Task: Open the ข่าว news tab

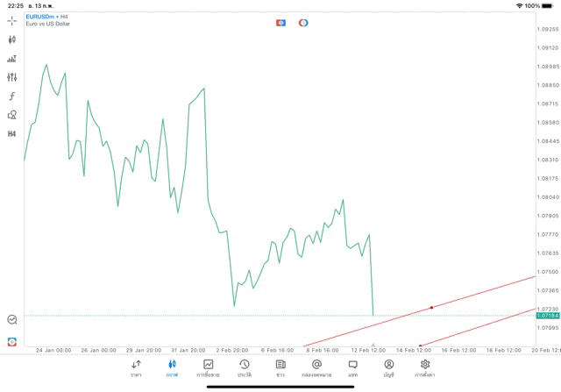Action: coord(280,368)
